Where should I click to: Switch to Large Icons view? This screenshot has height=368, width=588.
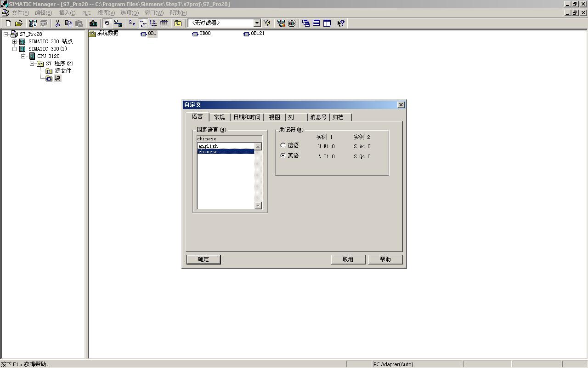point(132,23)
